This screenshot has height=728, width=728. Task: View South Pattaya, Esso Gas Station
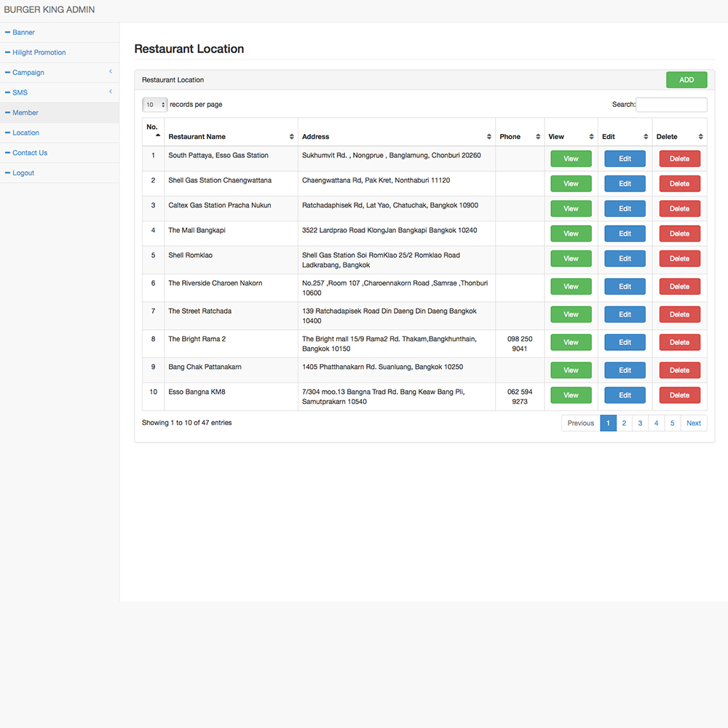(571, 159)
